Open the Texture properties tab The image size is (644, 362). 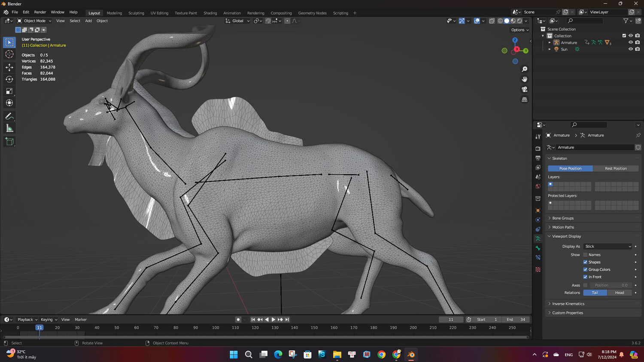coord(538,270)
